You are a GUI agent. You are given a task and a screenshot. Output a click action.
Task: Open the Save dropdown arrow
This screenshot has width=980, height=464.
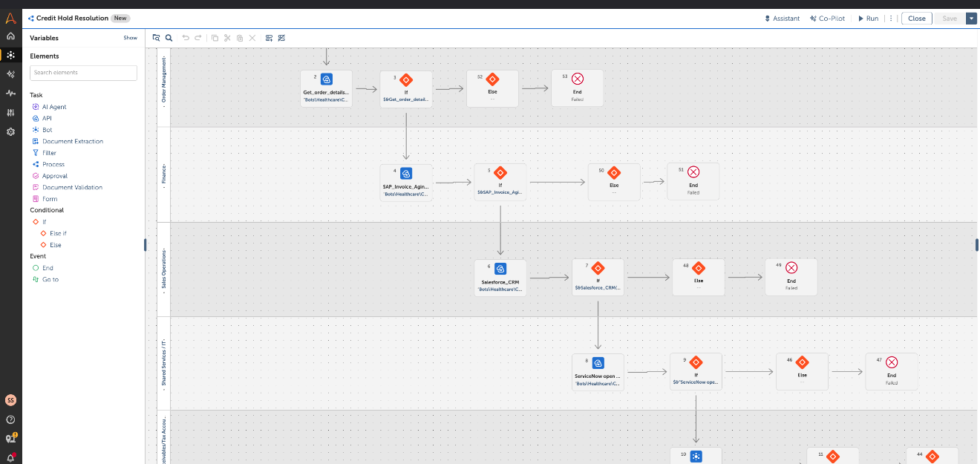pos(971,19)
